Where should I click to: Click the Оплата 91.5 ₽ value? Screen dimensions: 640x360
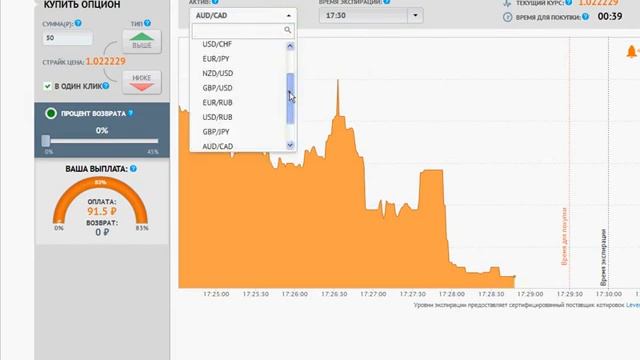click(x=102, y=211)
